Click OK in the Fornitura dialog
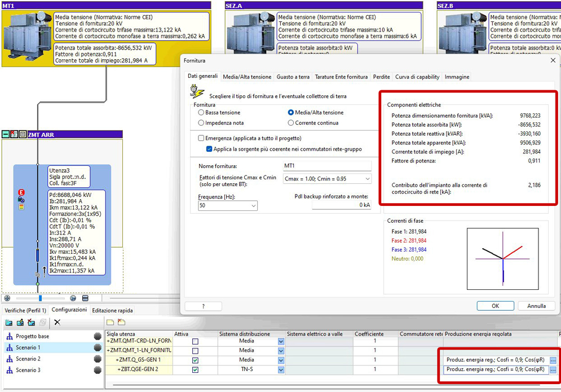Viewport: 561px width, 392px height. click(495, 306)
